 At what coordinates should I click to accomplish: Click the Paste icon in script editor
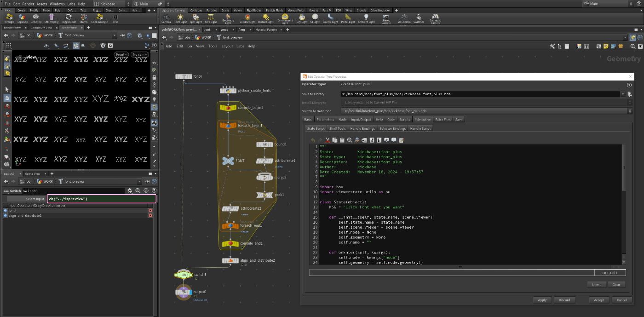(x=342, y=140)
